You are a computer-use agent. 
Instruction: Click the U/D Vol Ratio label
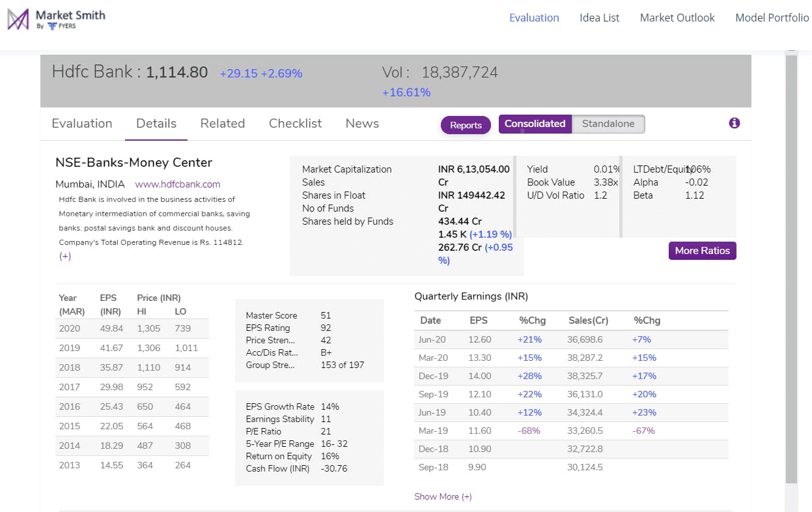pos(555,195)
